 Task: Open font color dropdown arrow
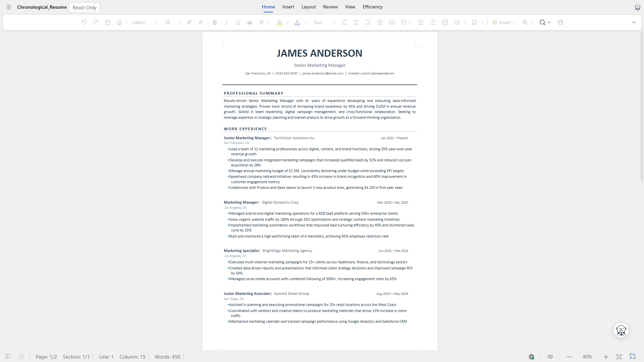click(305, 22)
